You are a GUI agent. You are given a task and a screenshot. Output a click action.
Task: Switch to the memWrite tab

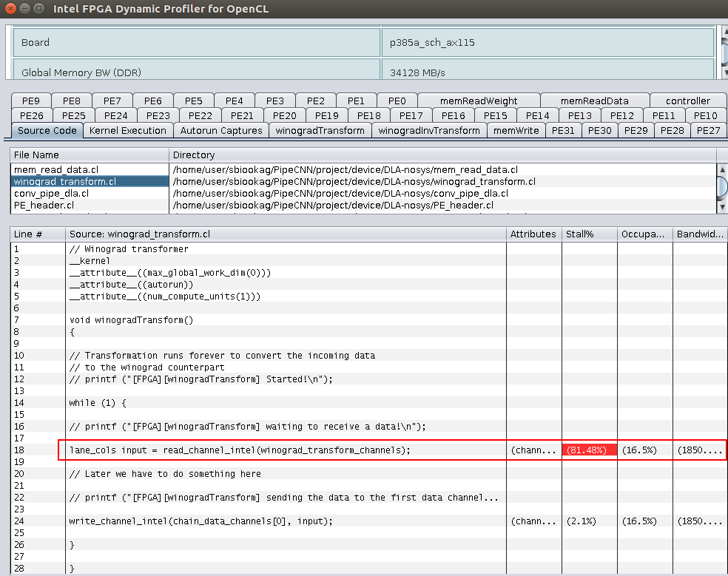point(516,131)
